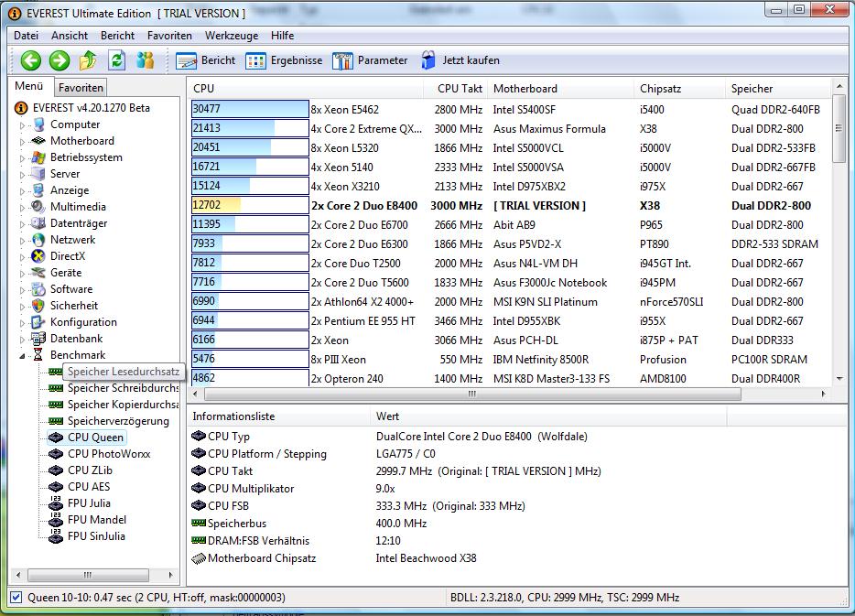The height and width of the screenshot is (616, 855).
Task: Click the menu tree horizontal scrollbar thumb
Action: [x=88, y=575]
